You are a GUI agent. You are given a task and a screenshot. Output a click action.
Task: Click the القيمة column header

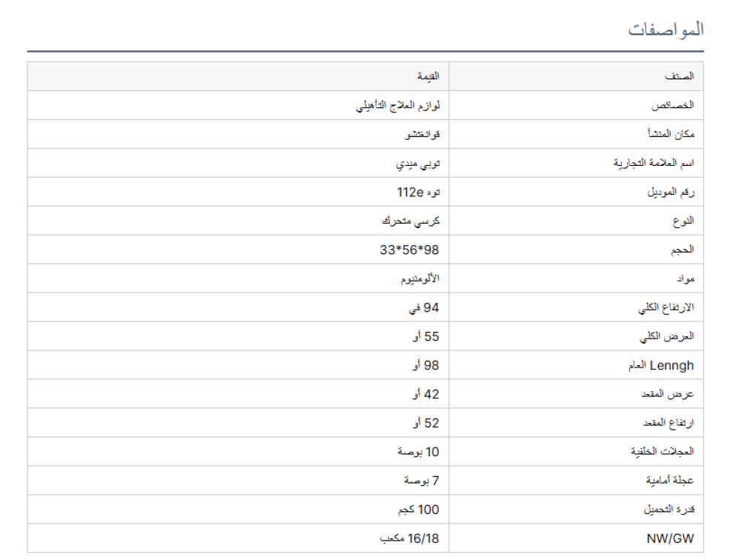click(428, 76)
